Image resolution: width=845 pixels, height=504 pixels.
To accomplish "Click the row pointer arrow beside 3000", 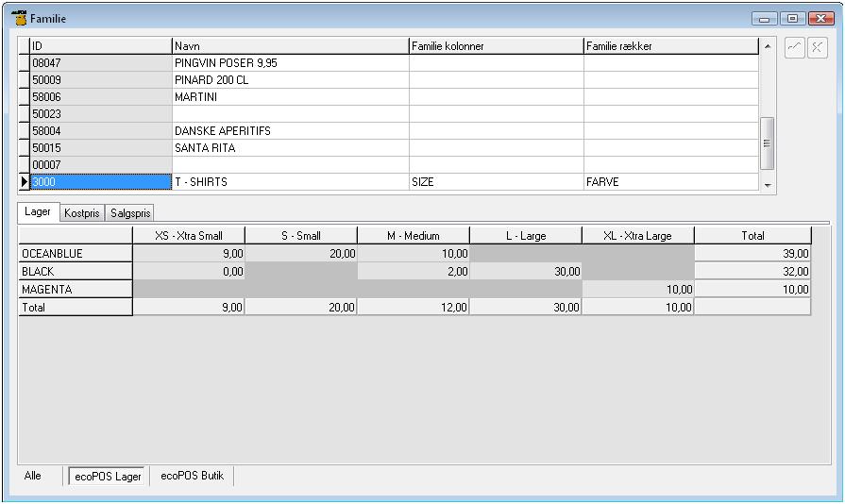I will point(25,182).
